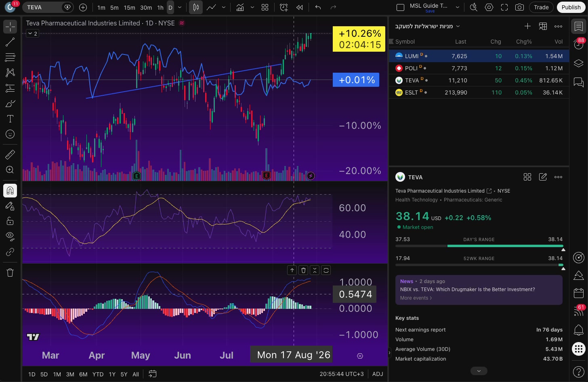
Task: Remove drawings with the trash icon on left toolbar
Action: pos(10,273)
